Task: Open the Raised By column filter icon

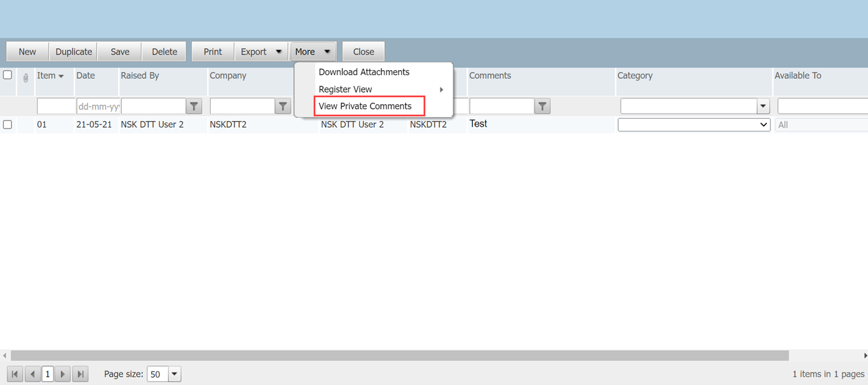Action: [x=194, y=106]
